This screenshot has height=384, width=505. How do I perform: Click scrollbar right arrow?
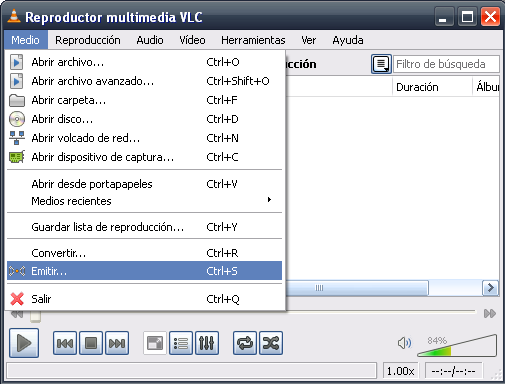pyautogui.click(x=490, y=288)
